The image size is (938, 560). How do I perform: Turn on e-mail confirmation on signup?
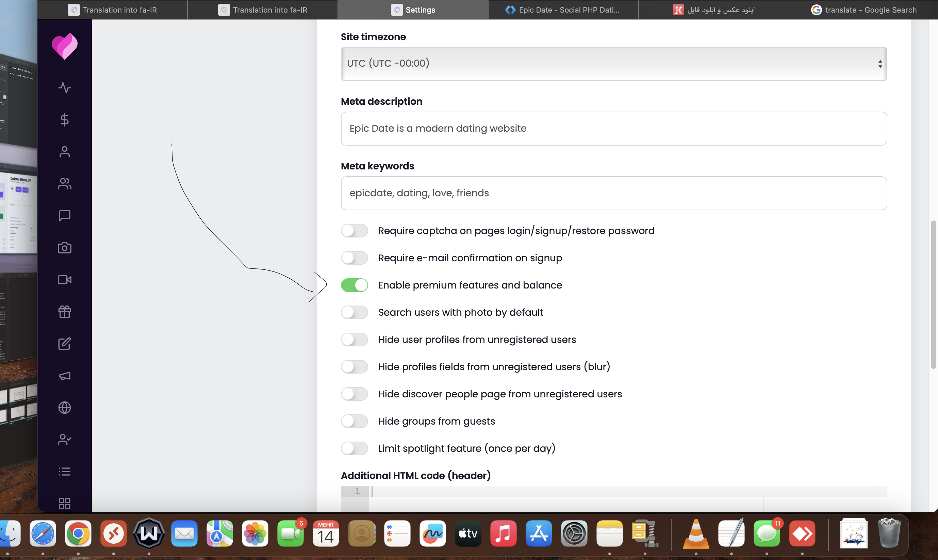coord(354,258)
